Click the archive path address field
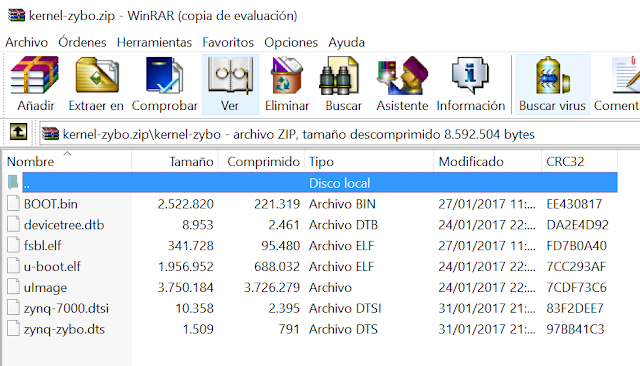The image size is (640, 366). (x=340, y=134)
